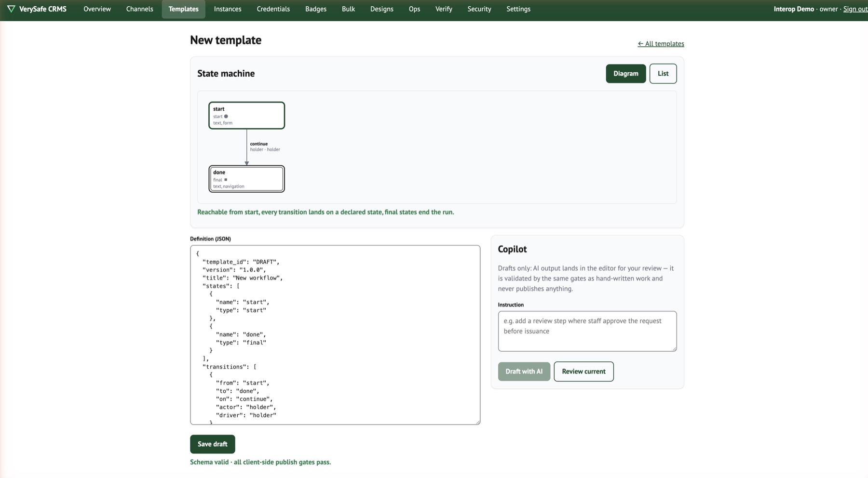This screenshot has height=478, width=868.
Task: Click the "on": "continue" JSON line
Action: click(244, 399)
